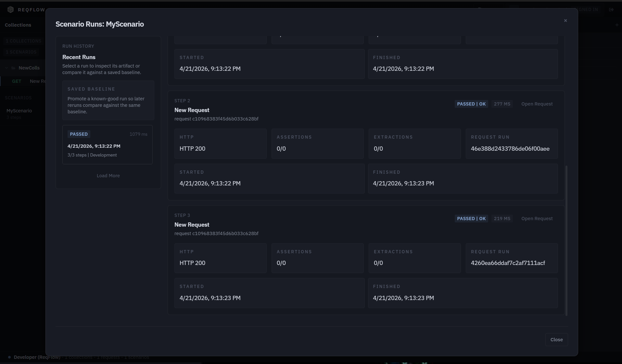Open Request for Step 2
This screenshot has width=622, height=364.
[537, 104]
